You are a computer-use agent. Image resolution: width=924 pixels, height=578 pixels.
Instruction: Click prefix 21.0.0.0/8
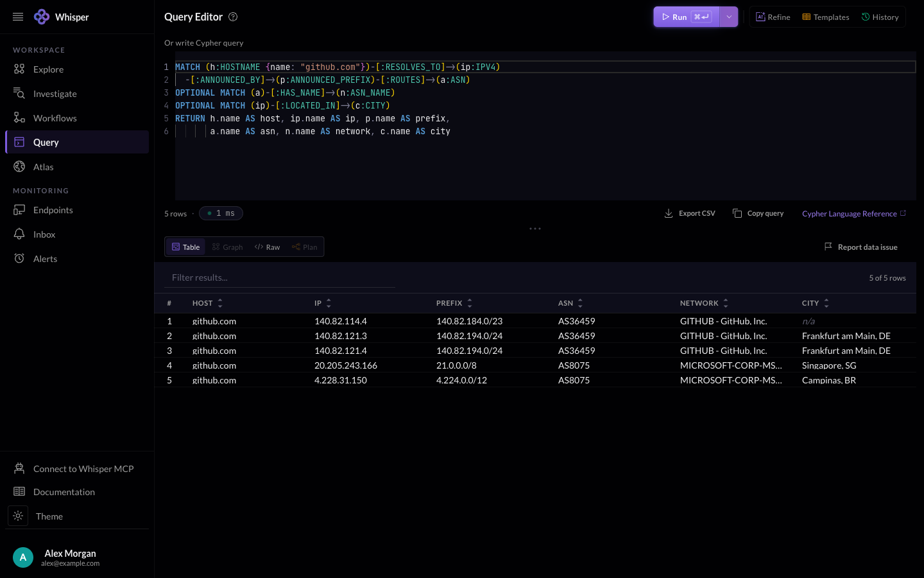click(456, 365)
